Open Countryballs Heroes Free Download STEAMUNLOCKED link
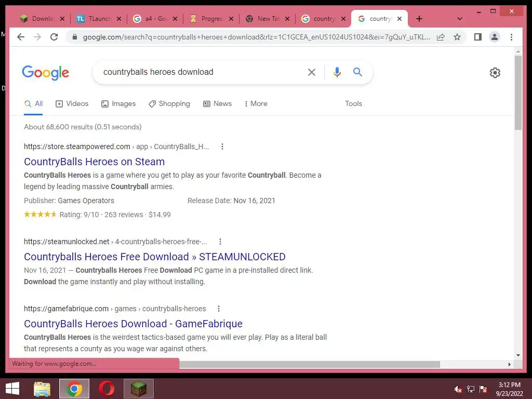532x399 pixels. (155, 257)
